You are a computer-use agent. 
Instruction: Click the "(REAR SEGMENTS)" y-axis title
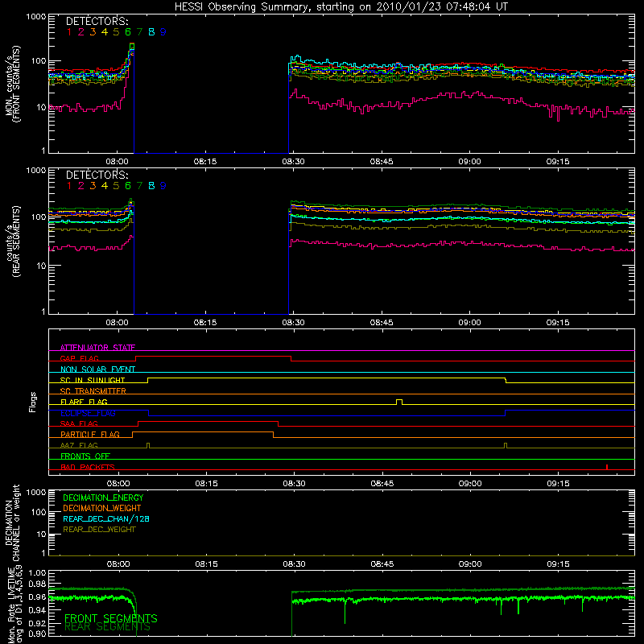tap(16, 241)
